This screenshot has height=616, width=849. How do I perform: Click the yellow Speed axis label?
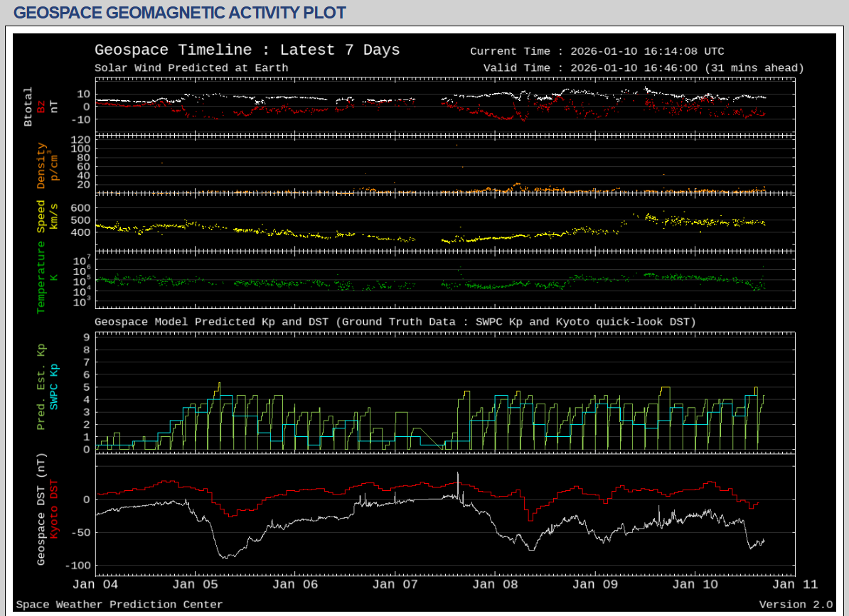pos(41,217)
